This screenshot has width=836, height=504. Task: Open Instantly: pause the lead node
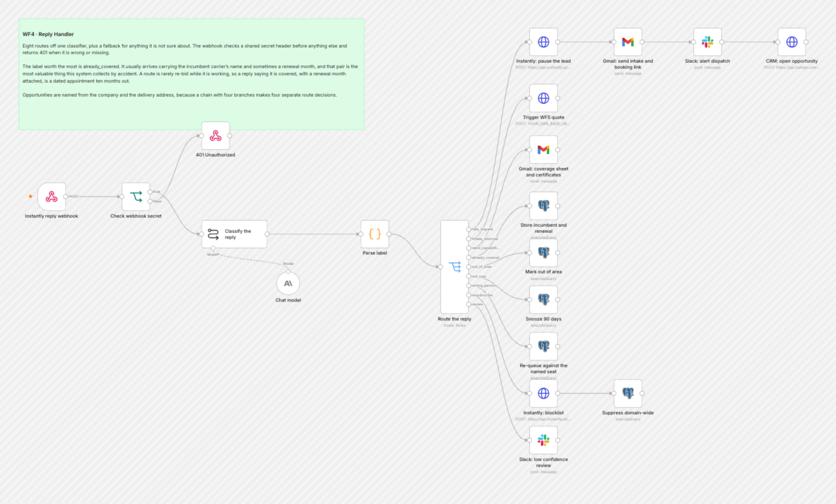[x=544, y=42]
